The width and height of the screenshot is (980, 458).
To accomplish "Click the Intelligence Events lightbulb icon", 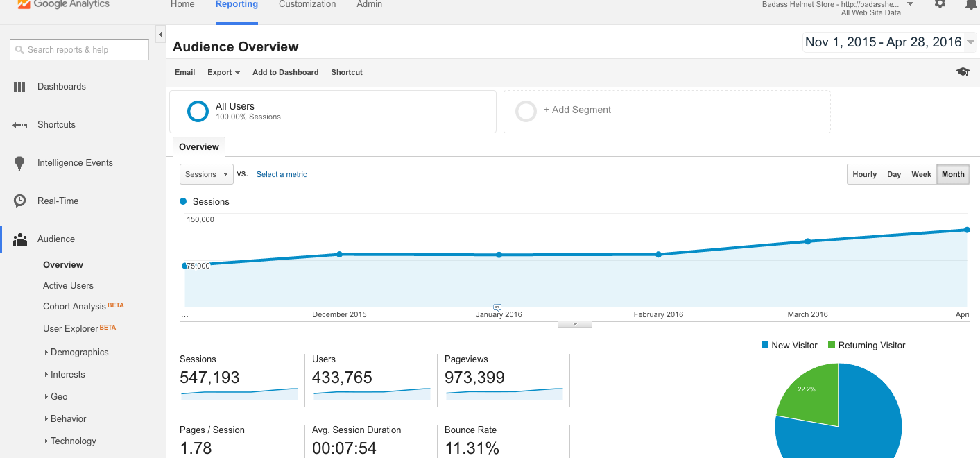I will click(19, 163).
